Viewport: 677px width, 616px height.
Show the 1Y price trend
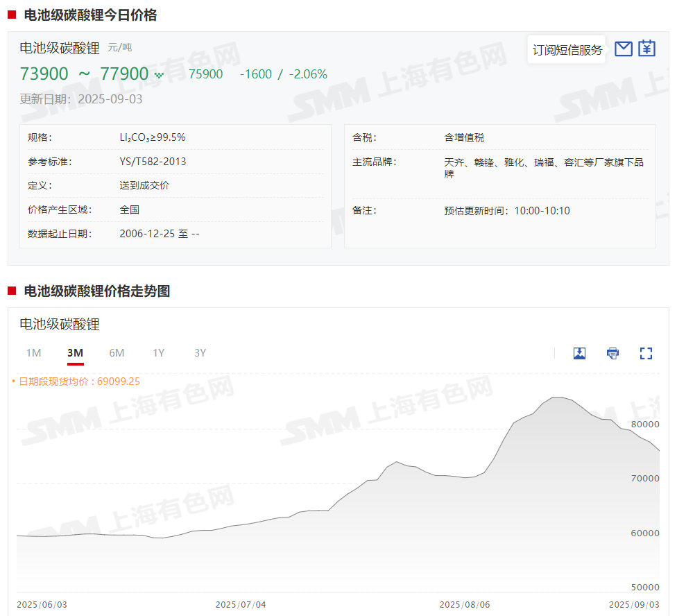[159, 353]
